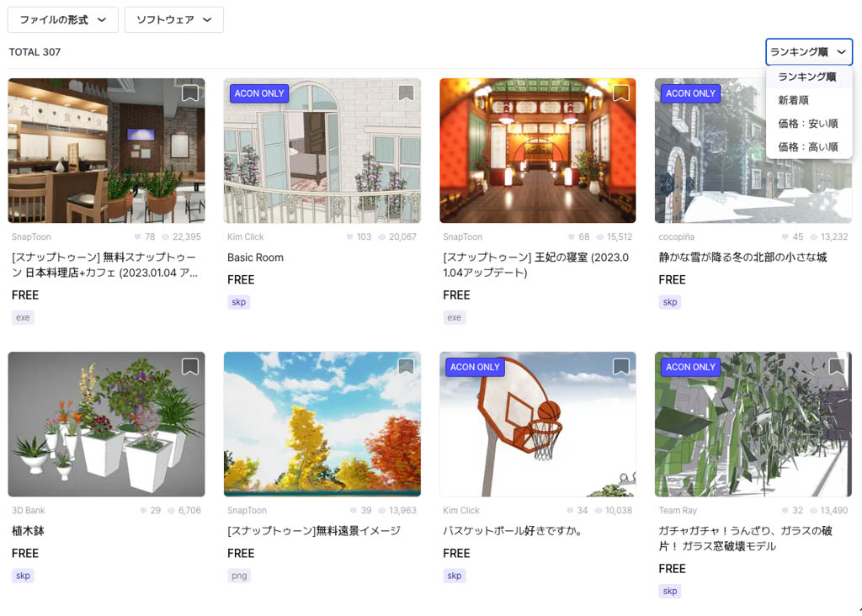This screenshot has height=616, width=862.
Task: Click skp tag under Basic Room
Action: point(238,302)
